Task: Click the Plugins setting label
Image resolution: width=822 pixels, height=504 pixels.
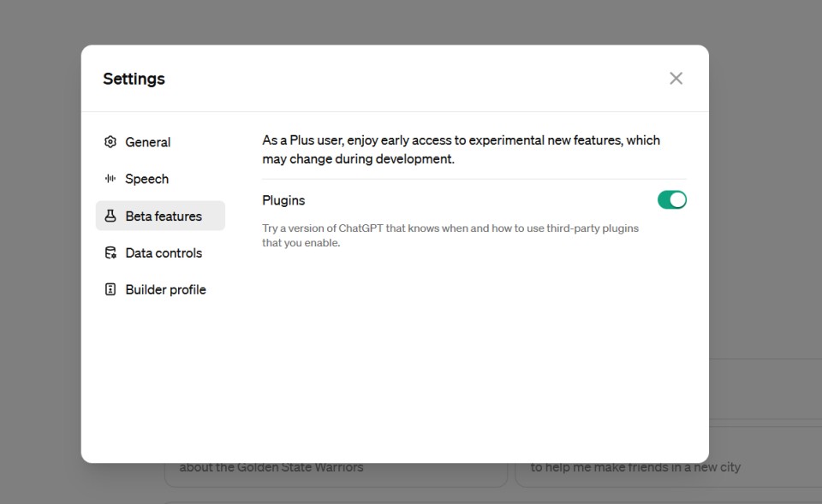Action: pos(283,200)
